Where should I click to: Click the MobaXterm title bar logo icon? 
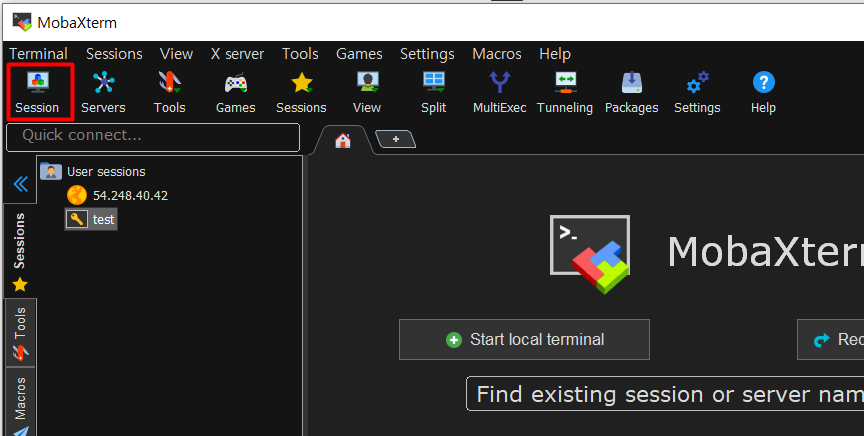pos(22,22)
